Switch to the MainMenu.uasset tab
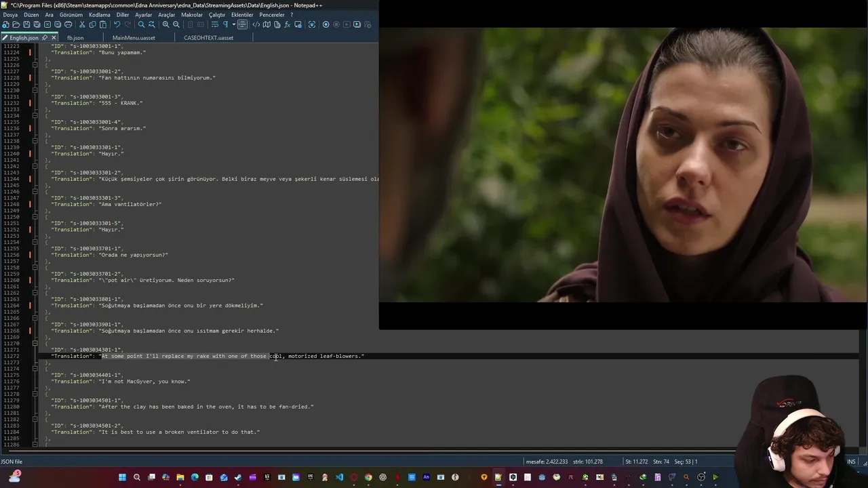The width and height of the screenshot is (868, 488). click(134, 38)
